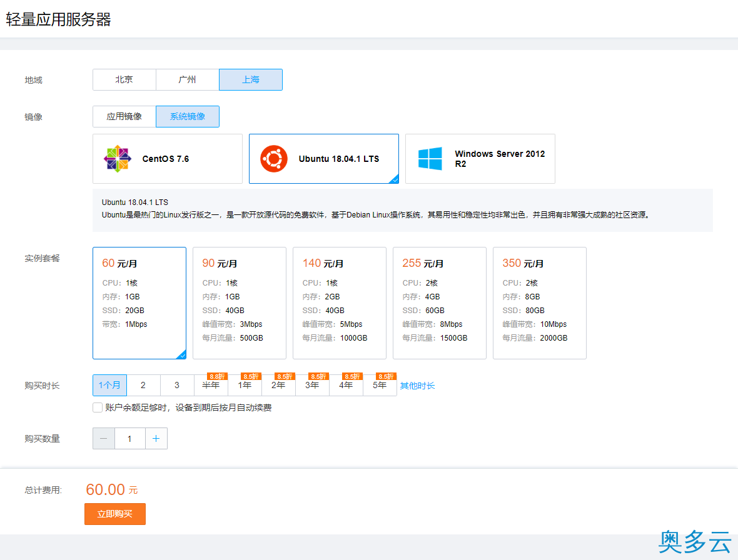Viewport: 738px width, 560px height.
Task: Click the Ubuntu description text paragraph
Action: tap(376, 215)
